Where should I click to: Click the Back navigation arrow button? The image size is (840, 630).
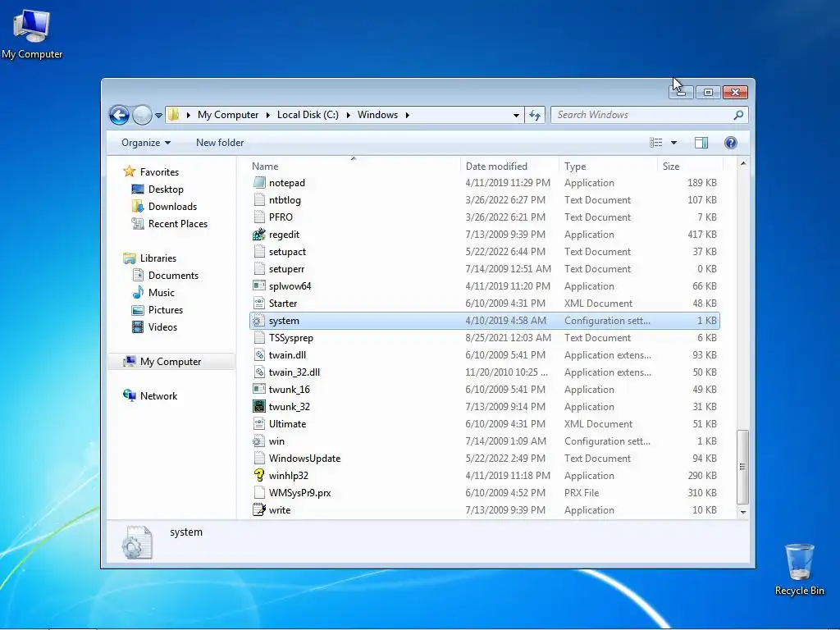(119, 115)
